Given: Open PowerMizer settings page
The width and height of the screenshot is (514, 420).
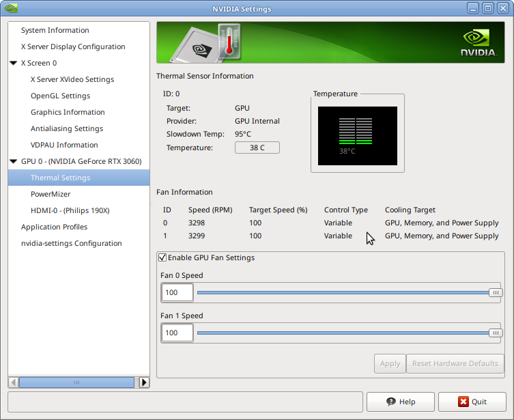Looking at the screenshot, I should tap(51, 194).
